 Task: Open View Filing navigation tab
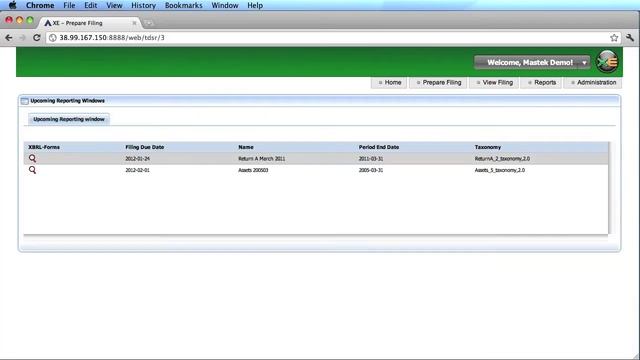tap(494, 82)
